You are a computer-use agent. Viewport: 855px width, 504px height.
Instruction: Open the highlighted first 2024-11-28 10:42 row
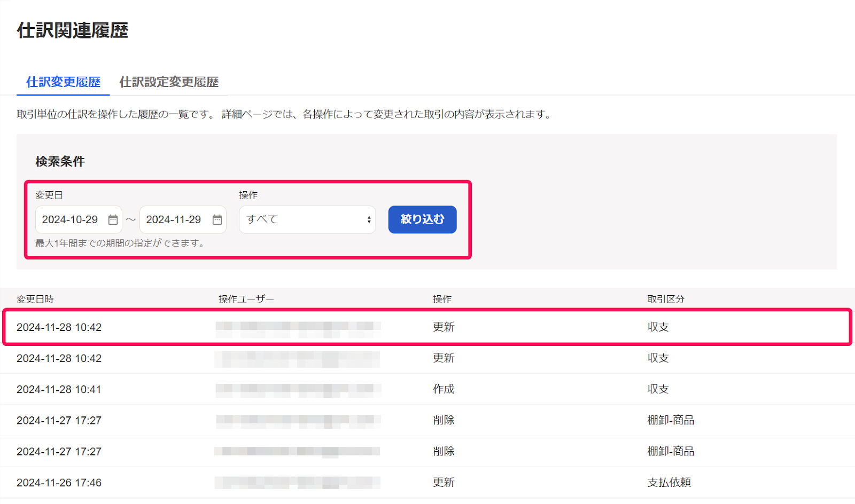59,327
